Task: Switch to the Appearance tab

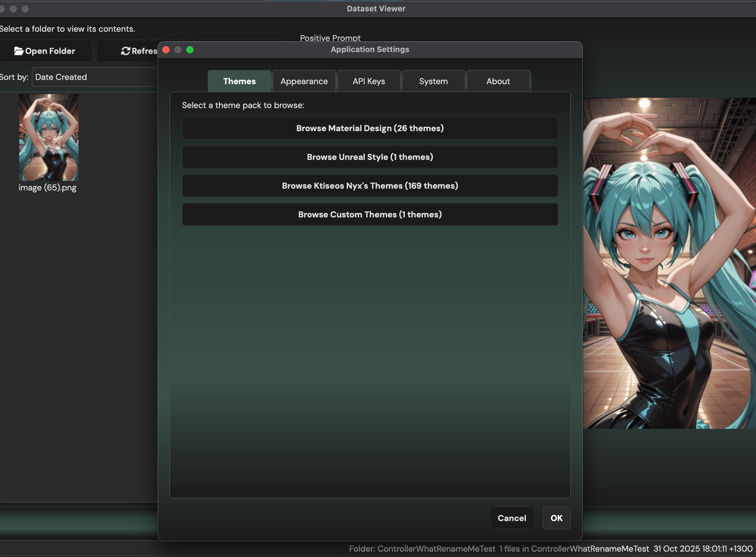Action: [304, 81]
